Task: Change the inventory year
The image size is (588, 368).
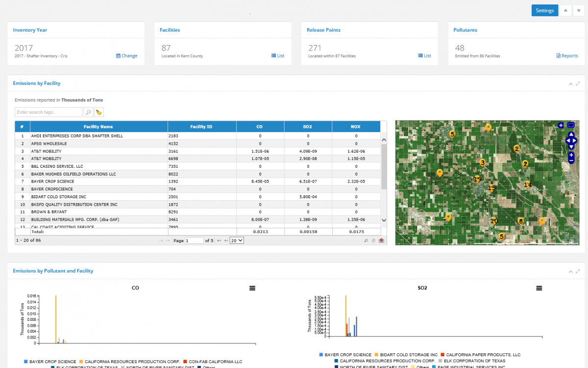Action: tap(127, 56)
